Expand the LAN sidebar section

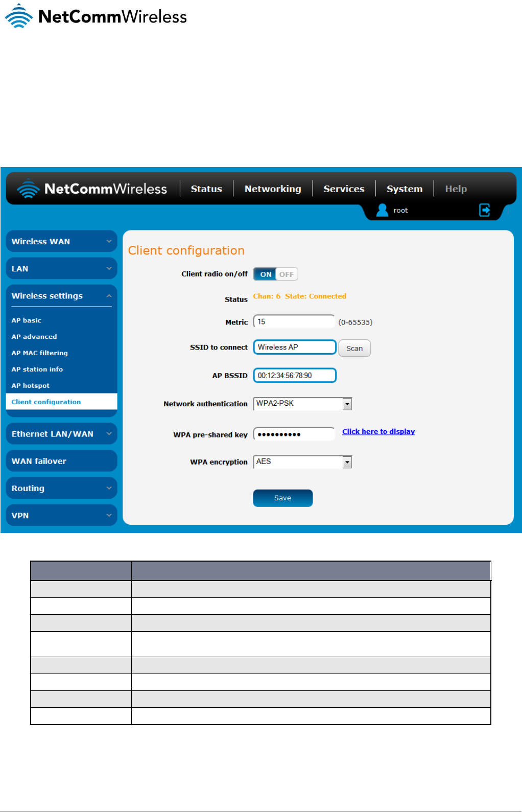tap(61, 268)
